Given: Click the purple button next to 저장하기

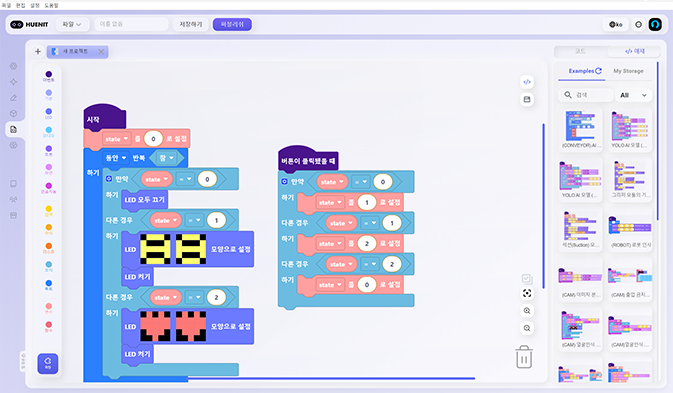Looking at the screenshot, I should [x=232, y=24].
